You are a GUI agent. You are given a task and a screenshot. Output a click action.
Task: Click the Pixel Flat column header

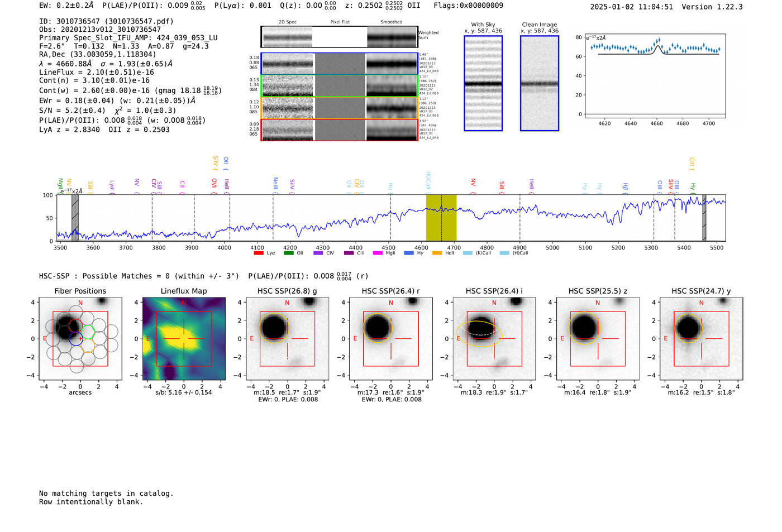(x=340, y=22)
